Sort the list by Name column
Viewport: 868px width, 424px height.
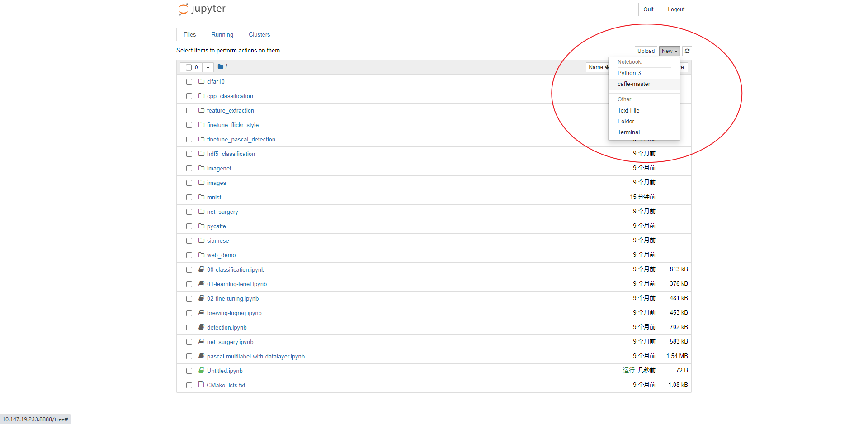point(598,67)
